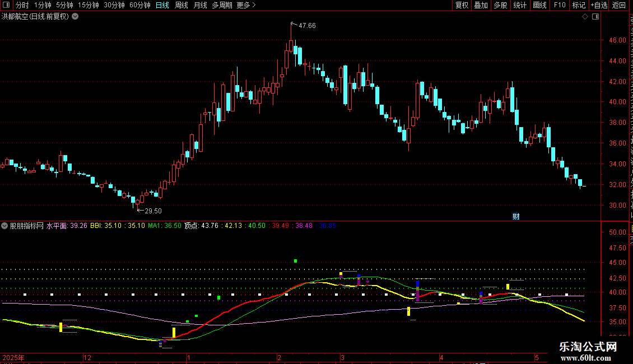Viewport: 633px width, 364px height.
Task: Click the 29.50 low price label
Action: pos(153,211)
